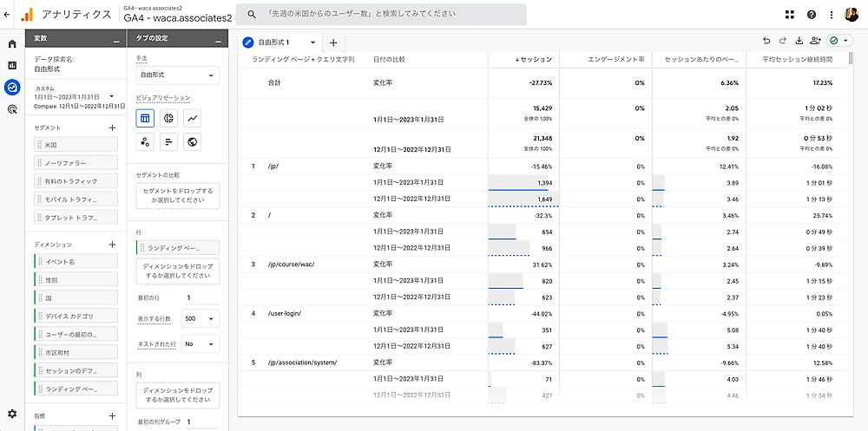Download the exploration data

pyautogui.click(x=799, y=41)
